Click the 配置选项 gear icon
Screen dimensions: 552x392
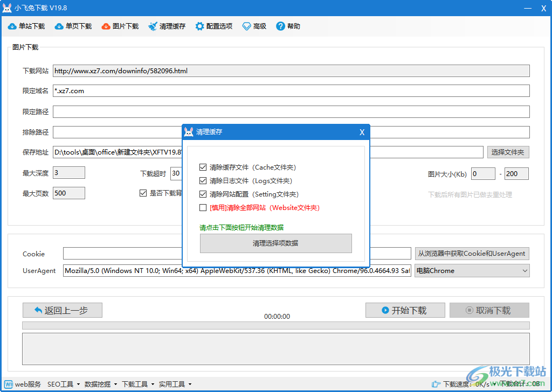point(199,26)
